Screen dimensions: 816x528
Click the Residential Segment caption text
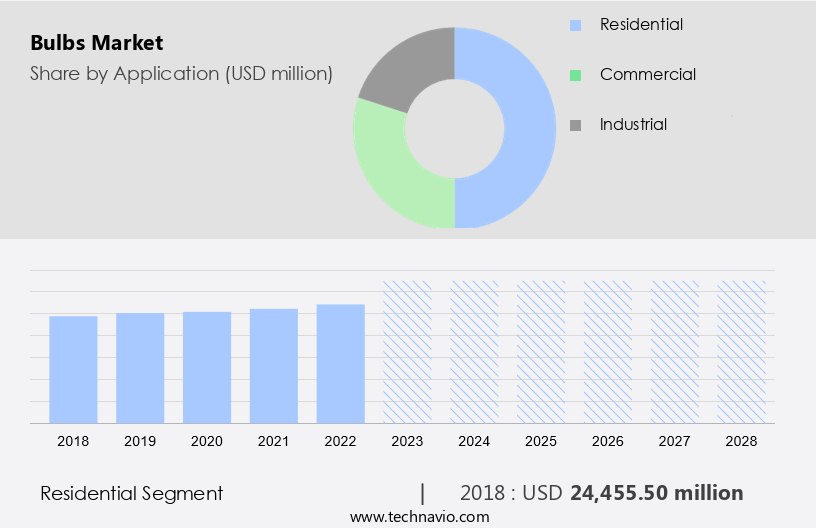(131, 493)
